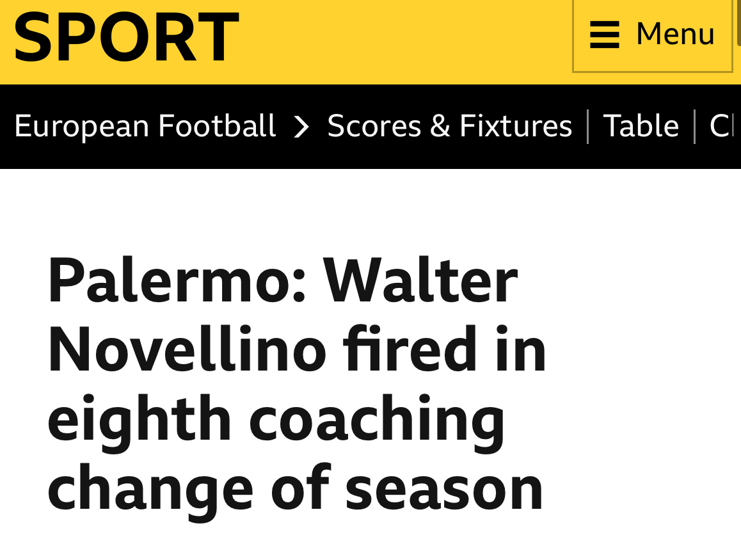Click the BBC SPORT logo
741x560 pixels.
pyautogui.click(x=126, y=36)
